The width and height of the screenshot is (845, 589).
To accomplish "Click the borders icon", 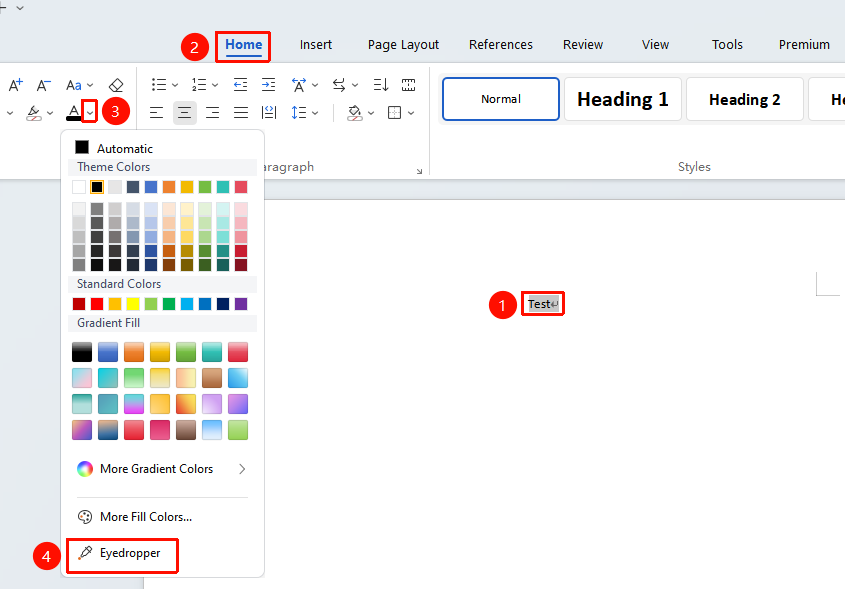I will click(394, 113).
